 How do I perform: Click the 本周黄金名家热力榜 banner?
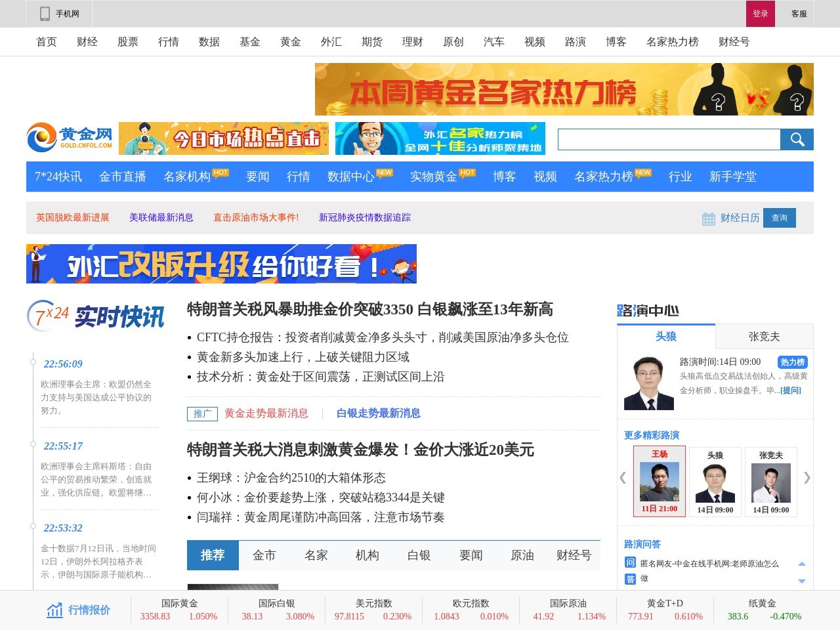[564, 89]
